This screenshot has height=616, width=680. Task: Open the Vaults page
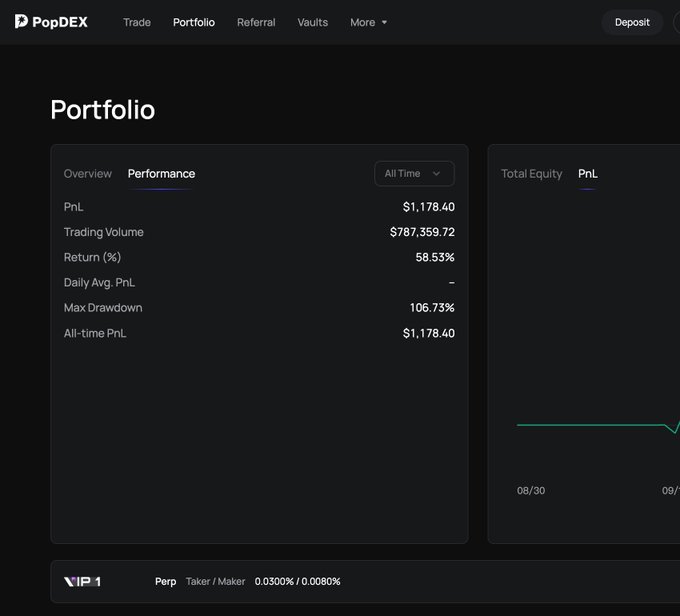tap(313, 22)
